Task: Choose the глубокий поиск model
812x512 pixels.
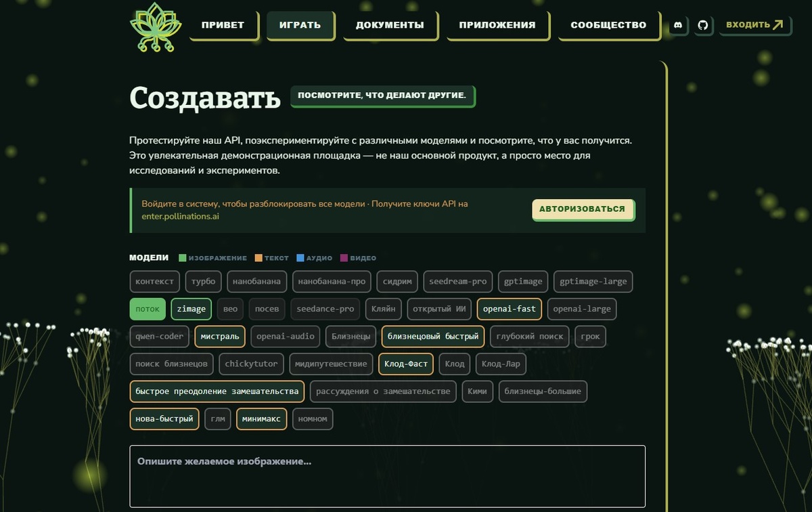Action: tap(530, 336)
